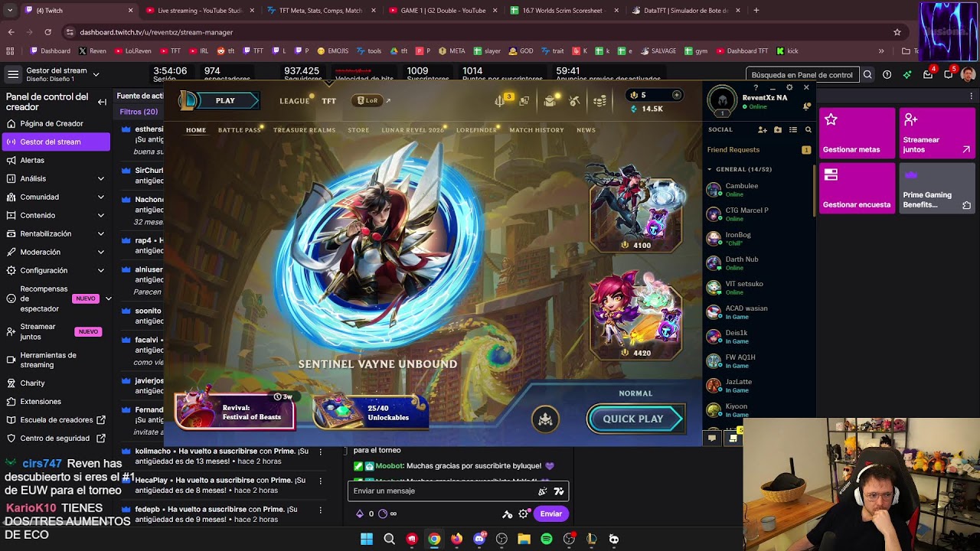Search friends with the Social magnifier icon
This screenshot has height=551, width=980.
[x=808, y=130]
